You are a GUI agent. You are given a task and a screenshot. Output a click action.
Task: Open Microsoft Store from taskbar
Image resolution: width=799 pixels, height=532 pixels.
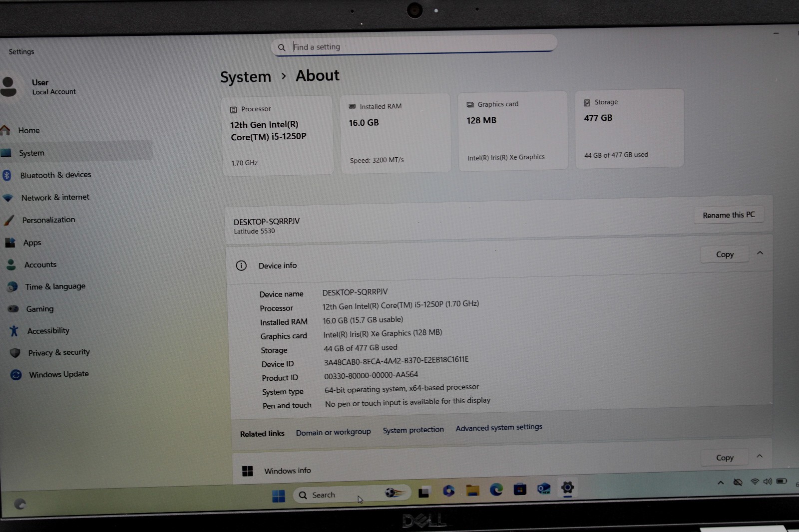pyautogui.click(x=520, y=489)
